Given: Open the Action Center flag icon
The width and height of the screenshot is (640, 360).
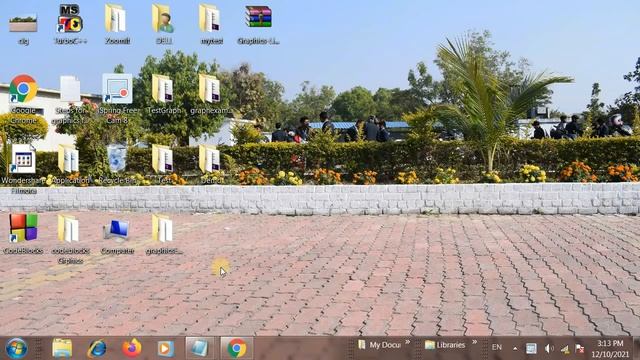Looking at the screenshot, I should (580, 349).
